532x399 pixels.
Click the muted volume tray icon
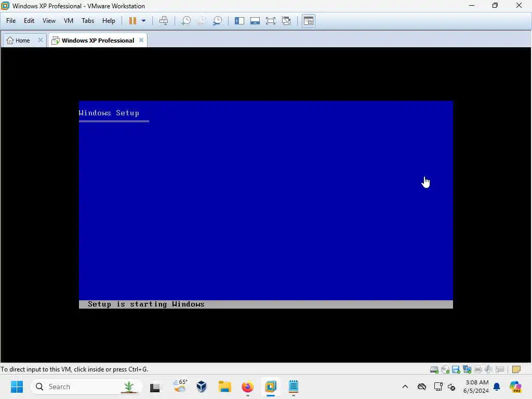451,387
